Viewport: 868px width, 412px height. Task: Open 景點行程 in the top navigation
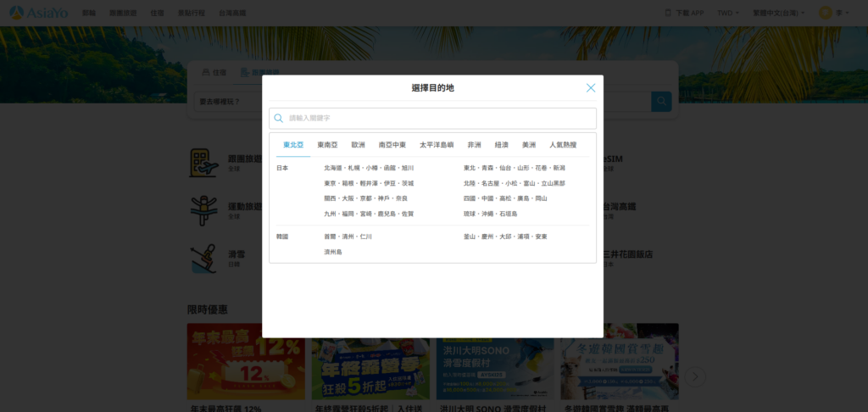click(192, 13)
